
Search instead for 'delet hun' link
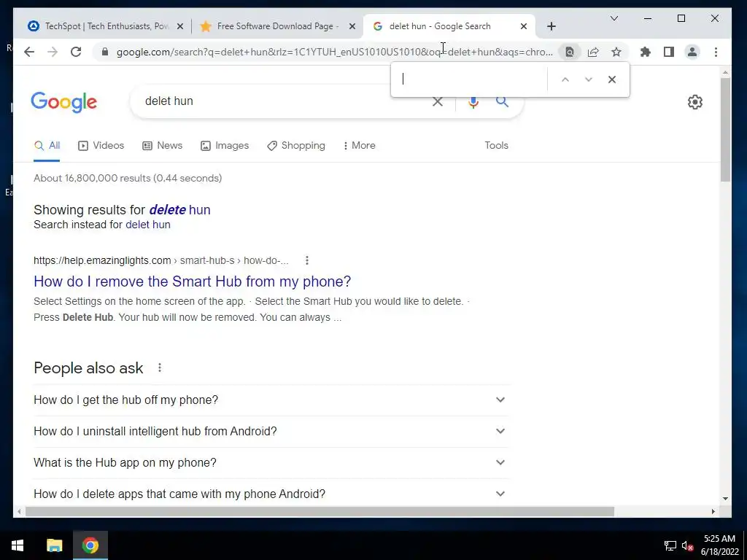pyautogui.click(x=147, y=225)
